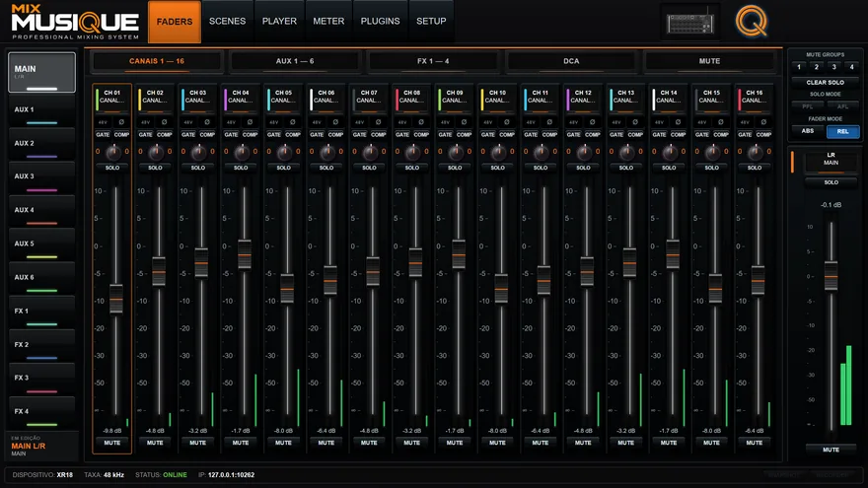Toggle phase invert icon on CH 05
Viewport: 868px width, 488px height.
(x=293, y=121)
